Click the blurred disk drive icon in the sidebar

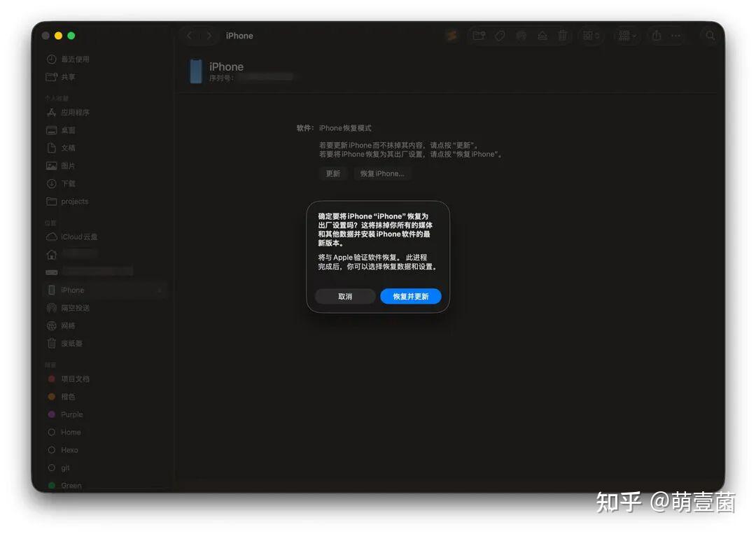(x=52, y=272)
